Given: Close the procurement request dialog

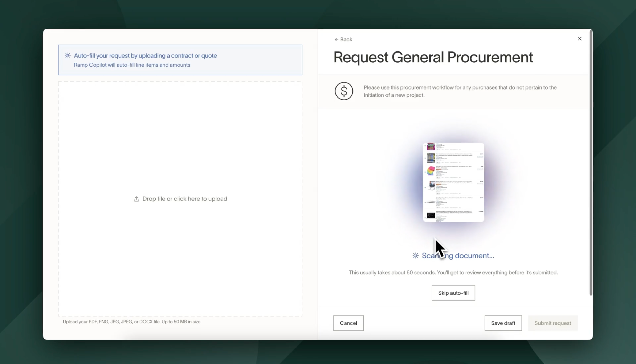Looking at the screenshot, I should point(579,38).
